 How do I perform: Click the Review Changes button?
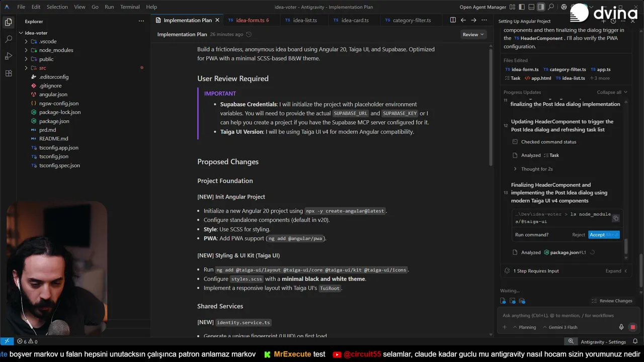pos(612,301)
